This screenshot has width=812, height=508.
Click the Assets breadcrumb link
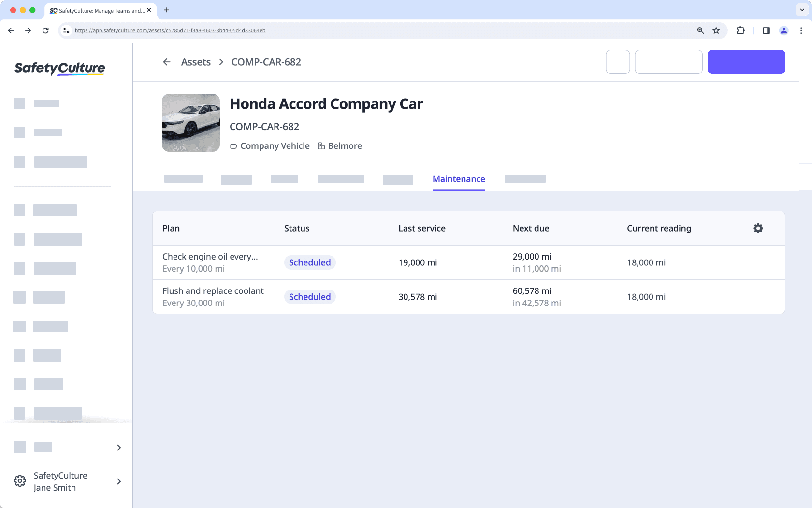click(x=196, y=62)
